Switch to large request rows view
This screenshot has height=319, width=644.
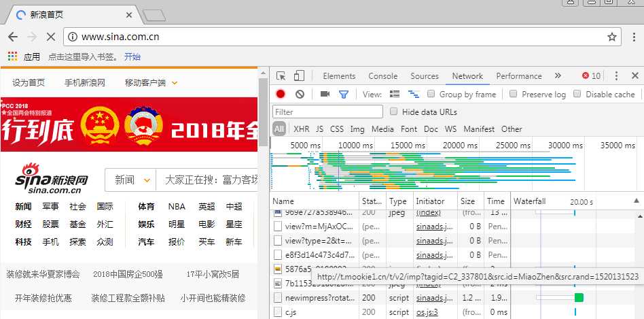click(395, 94)
